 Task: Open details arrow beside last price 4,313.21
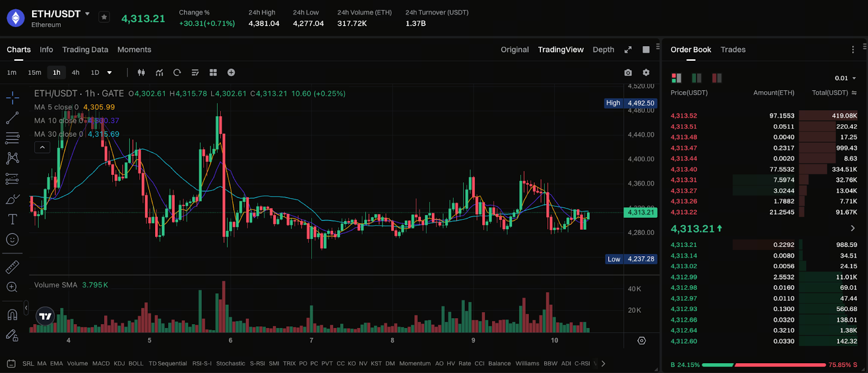(852, 229)
